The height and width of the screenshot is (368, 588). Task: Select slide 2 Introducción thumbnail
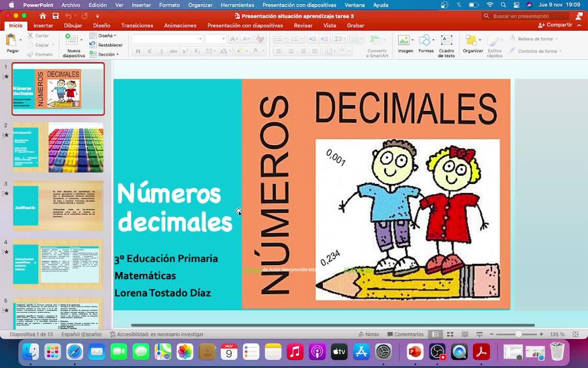pos(58,148)
